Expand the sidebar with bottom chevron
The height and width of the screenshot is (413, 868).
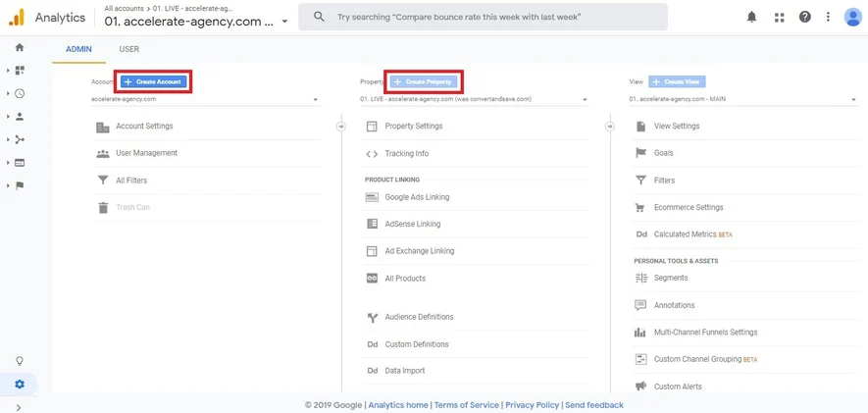coord(19,407)
